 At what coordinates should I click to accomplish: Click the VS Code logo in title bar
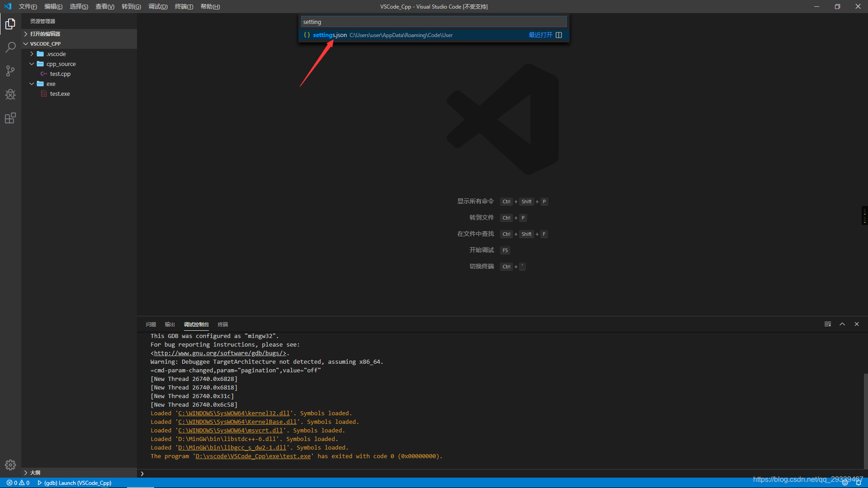click(8, 6)
